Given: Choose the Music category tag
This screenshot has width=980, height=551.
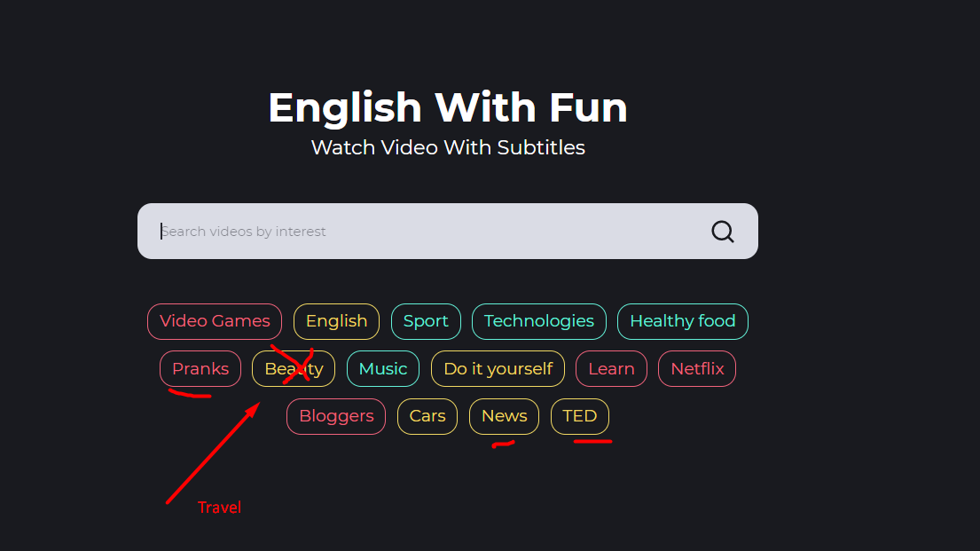Looking at the screenshot, I should point(383,369).
